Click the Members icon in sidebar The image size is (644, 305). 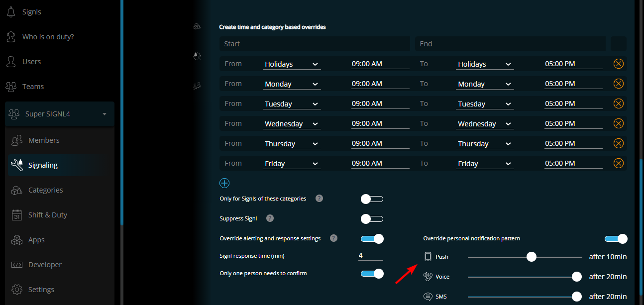pos(17,140)
